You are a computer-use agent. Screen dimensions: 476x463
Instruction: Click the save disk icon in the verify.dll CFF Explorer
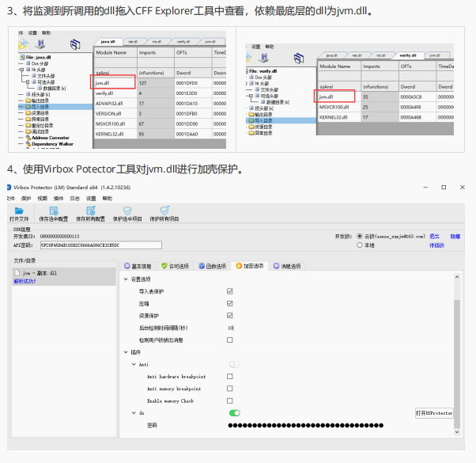pos(264,58)
